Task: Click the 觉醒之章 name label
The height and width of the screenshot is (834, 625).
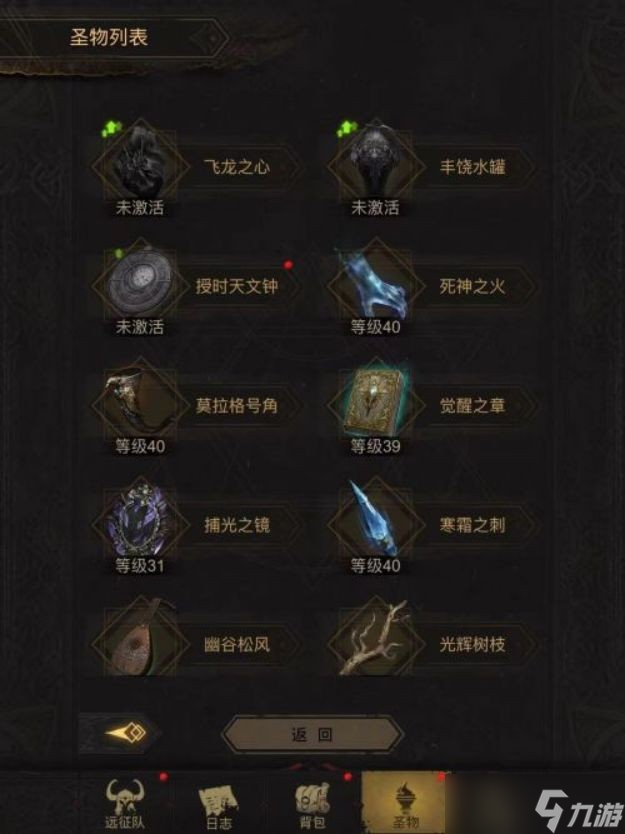Action: pos(472,406)
